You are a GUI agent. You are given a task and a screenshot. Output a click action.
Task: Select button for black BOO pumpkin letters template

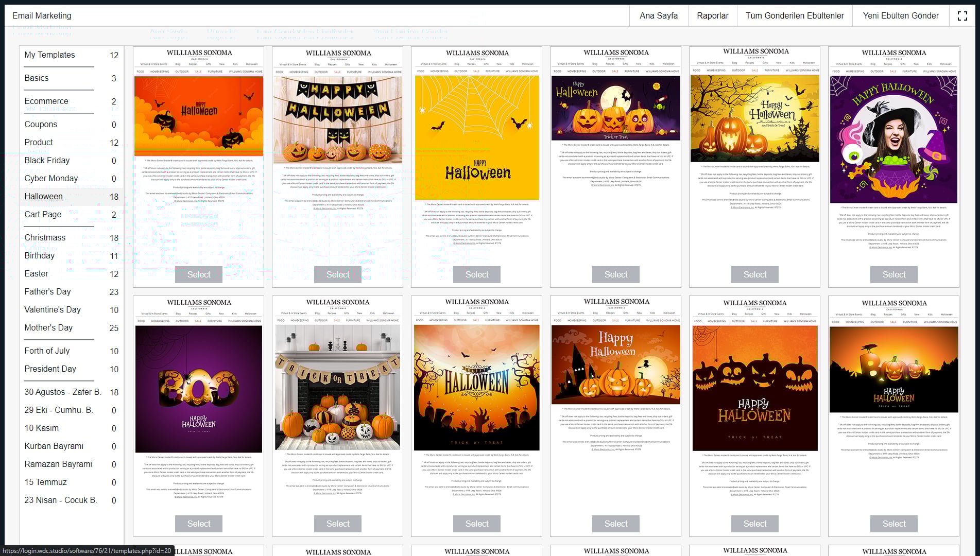894,524
